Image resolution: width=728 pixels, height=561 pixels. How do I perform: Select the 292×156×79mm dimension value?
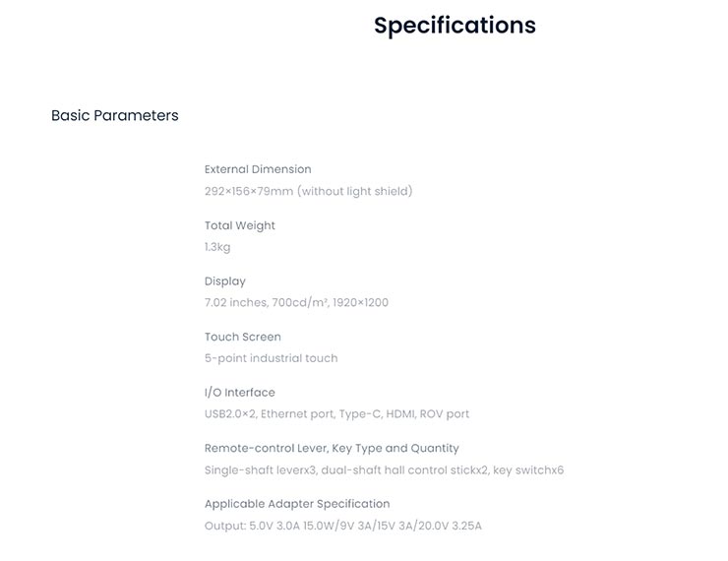click(248, 191)
